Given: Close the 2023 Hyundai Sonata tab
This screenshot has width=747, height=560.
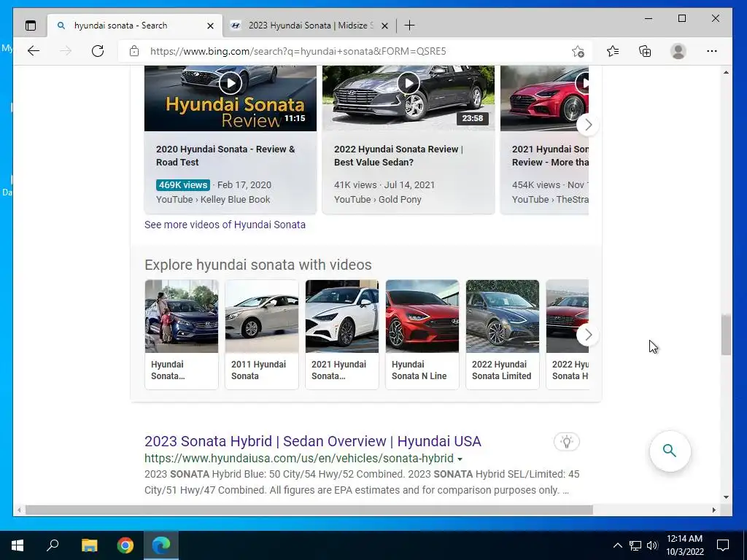Looking at the screenshot, I should click(385, 26).
